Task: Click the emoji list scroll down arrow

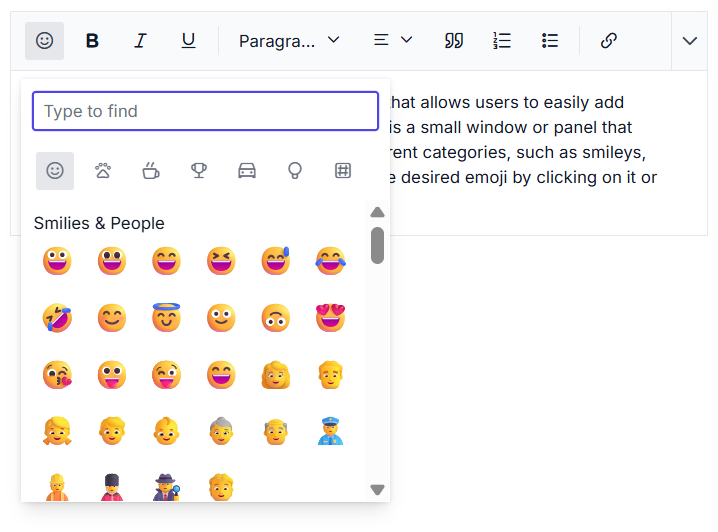Action: click(x=377, y=490)
